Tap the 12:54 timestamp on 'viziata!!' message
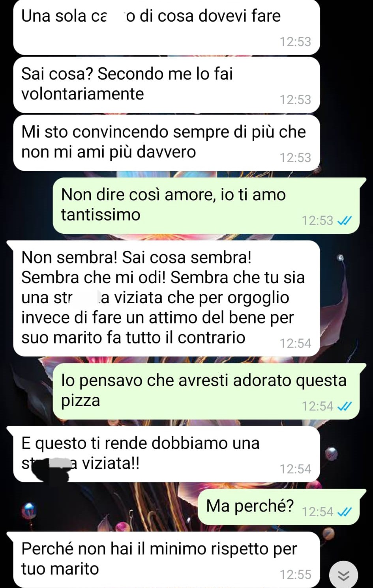The width and height of the screenshot is (373, 588). tap(295, 469)
